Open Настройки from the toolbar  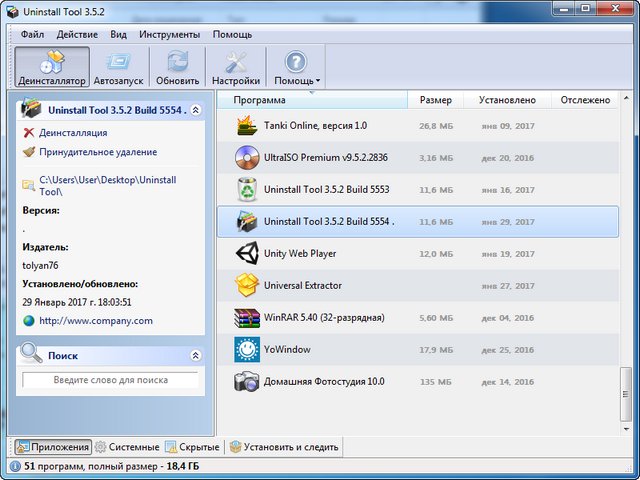(x=236, y=67)
